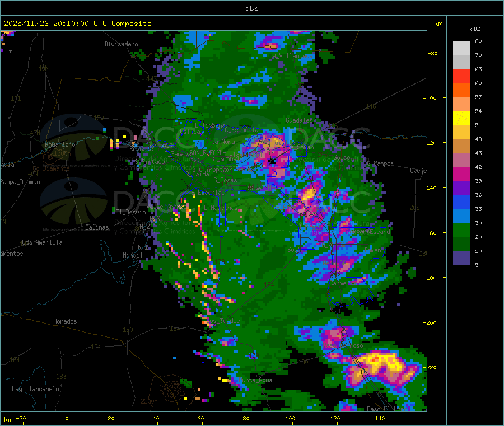Click the 2025/11/26 20:10:00 UTC Composite timestamp
This screenshot has width=504, height=426.
pyautogui.click(x=77, y=23)
